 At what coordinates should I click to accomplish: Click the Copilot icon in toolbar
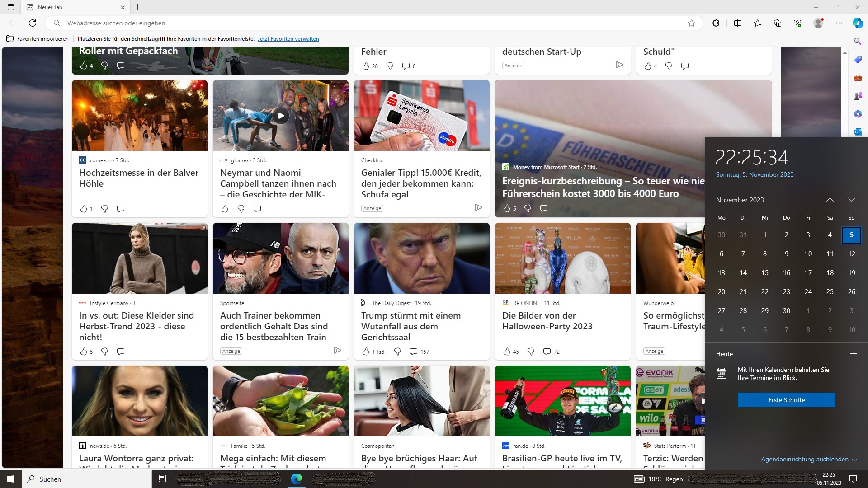click(858, 23)
